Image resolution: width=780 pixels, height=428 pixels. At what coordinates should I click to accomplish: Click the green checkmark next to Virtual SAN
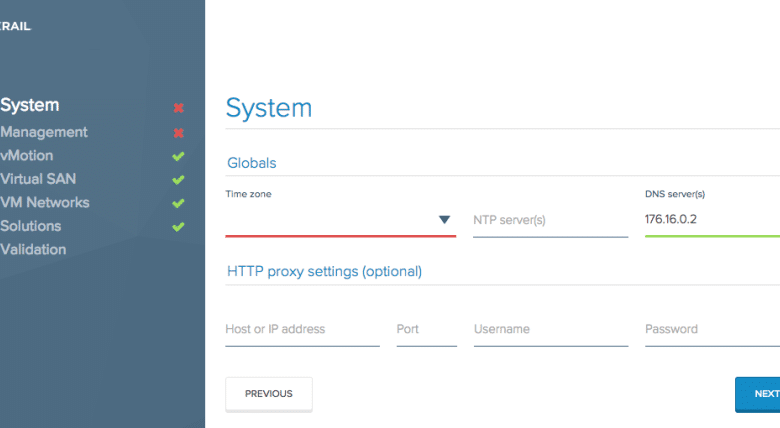(x=178, y=180)
